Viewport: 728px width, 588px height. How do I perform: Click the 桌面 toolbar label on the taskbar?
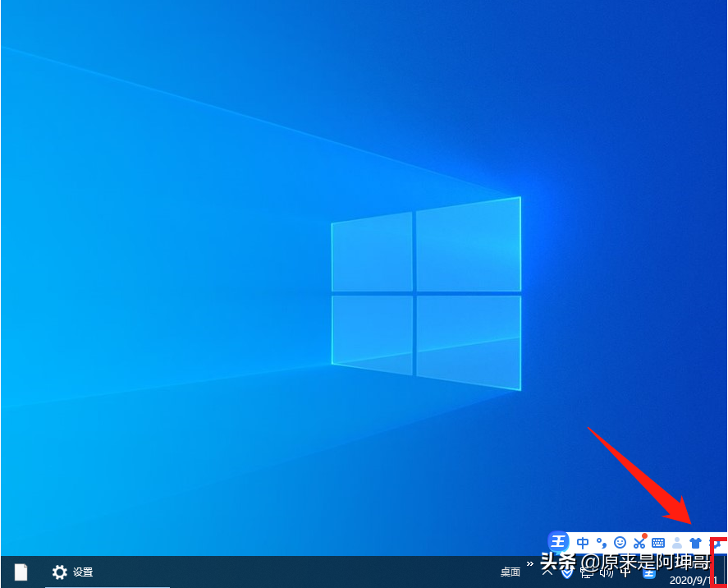click(510, 572)
